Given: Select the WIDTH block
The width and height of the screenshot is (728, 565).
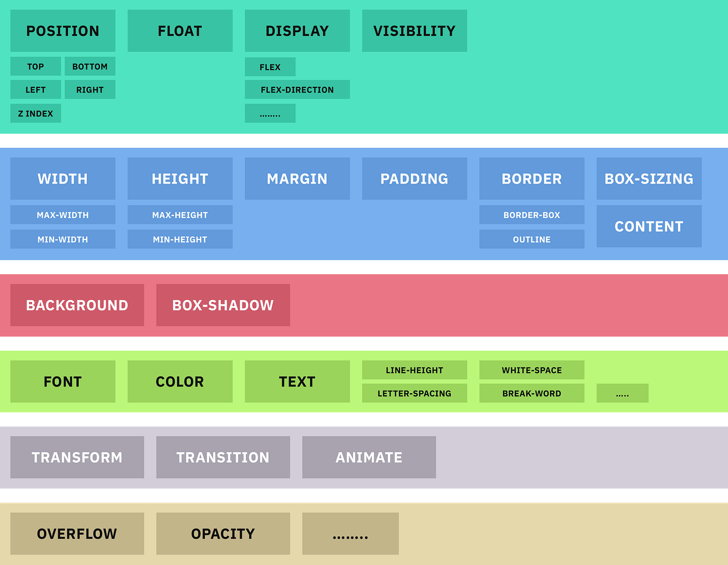Looking at the screenshot, I should [x=63, y=178].
